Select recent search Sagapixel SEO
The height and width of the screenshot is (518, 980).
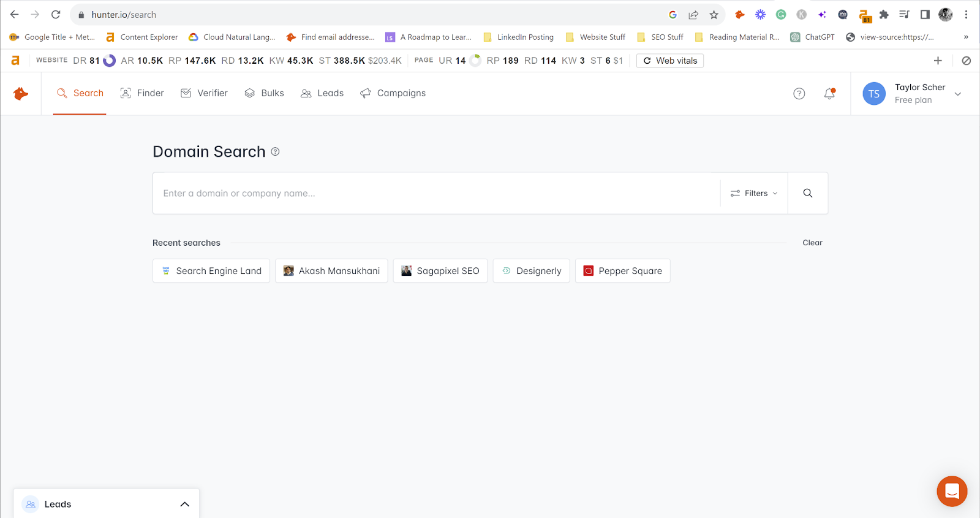pos(440,271)
